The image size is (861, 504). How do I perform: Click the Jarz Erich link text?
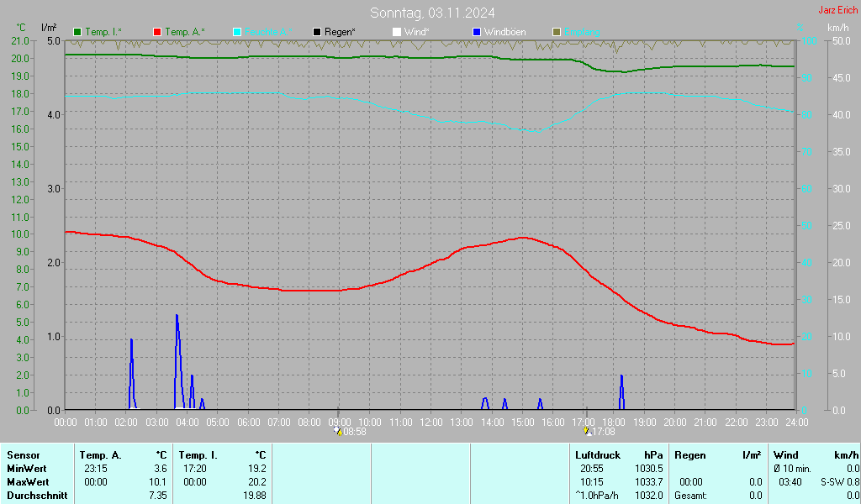pos(837,10)
